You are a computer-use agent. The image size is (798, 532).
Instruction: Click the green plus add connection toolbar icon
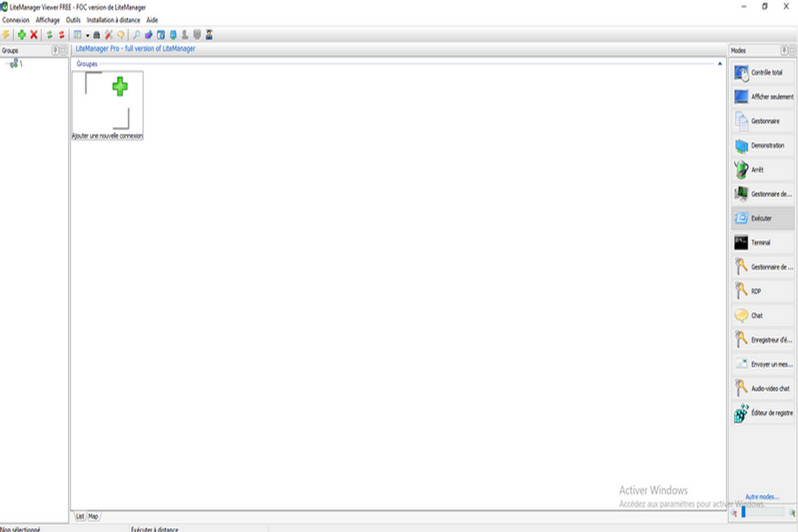[22, 35]
